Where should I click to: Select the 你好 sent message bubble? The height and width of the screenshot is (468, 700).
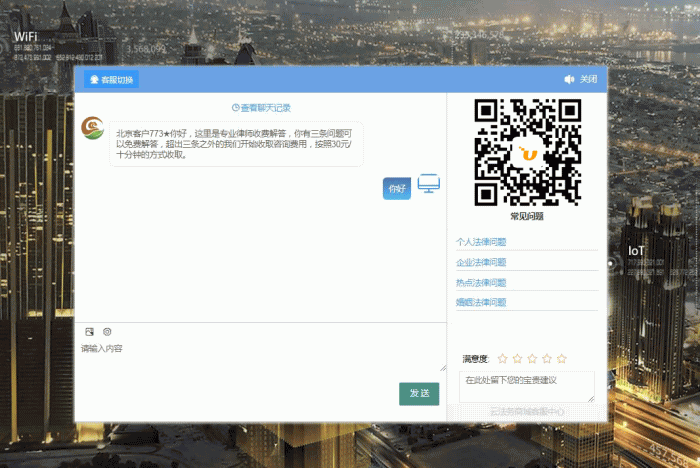coord(397,188)
